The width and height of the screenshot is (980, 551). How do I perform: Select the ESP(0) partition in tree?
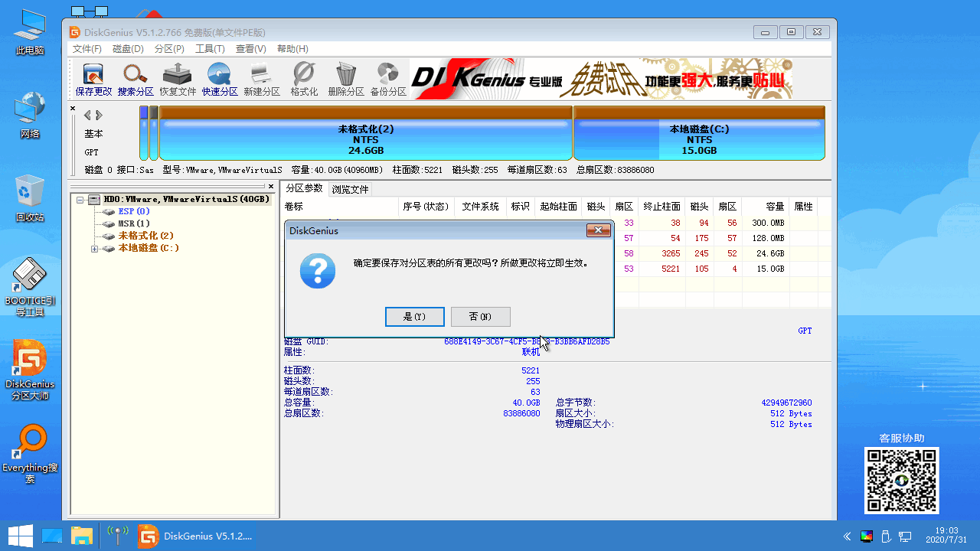134,211
